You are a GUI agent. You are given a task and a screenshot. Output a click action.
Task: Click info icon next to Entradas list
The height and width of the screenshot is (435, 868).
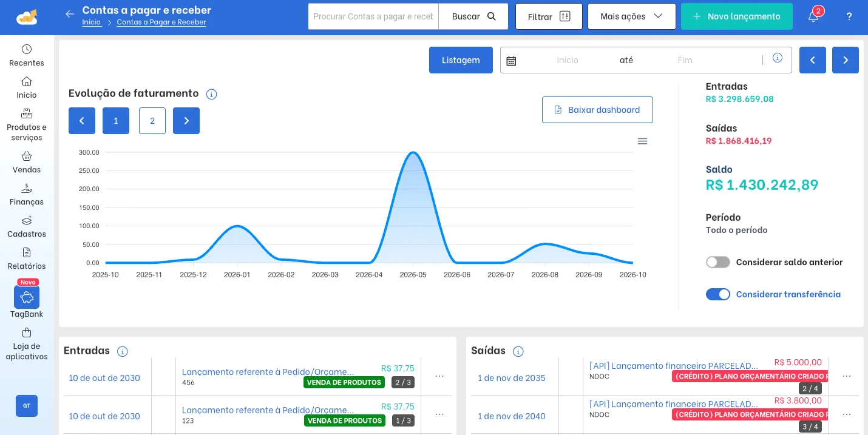(122, 351)
